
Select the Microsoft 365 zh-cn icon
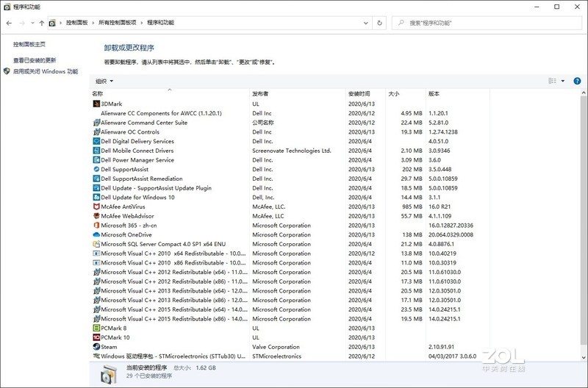point(96,226)
